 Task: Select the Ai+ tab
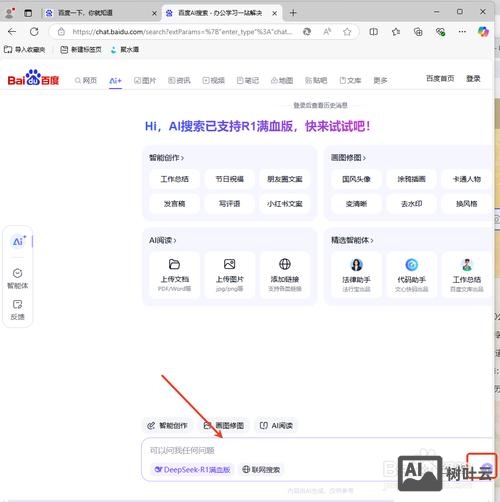point(115,80)
